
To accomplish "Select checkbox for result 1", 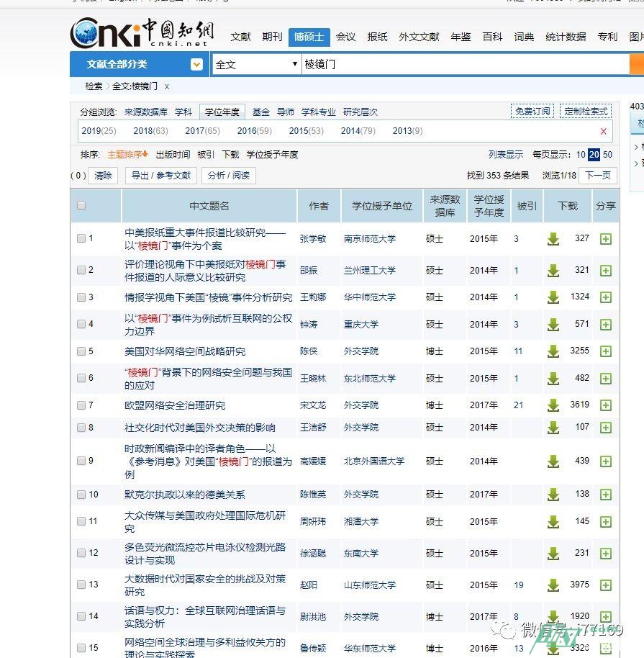I will pos(81,238).
